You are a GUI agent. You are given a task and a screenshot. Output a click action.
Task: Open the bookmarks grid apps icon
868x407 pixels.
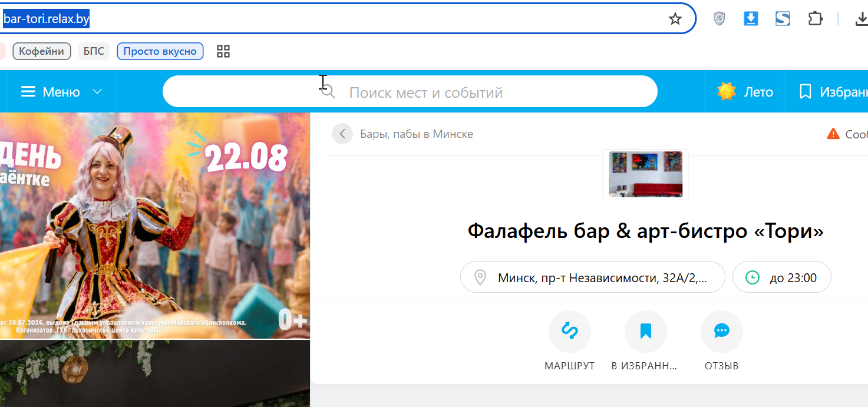(x=223, y=51)
